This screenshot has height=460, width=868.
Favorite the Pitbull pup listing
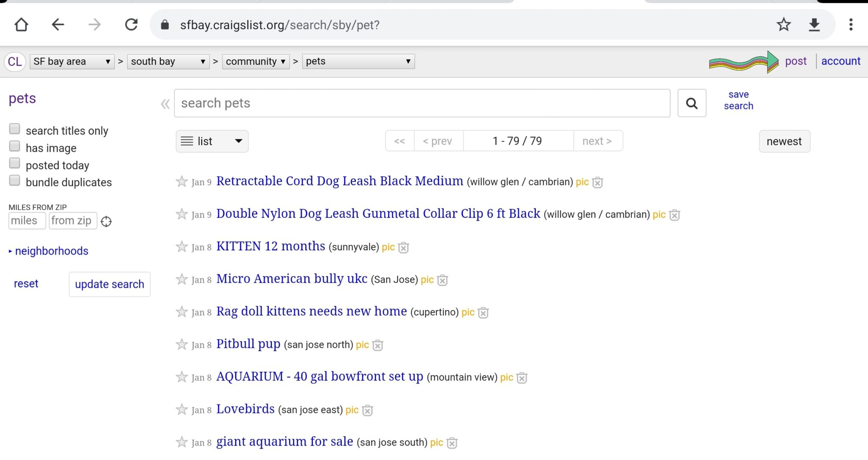pyautogui.click(x=182, y=345)
